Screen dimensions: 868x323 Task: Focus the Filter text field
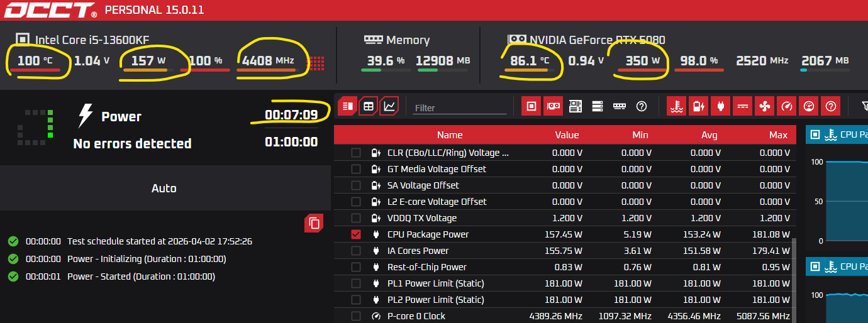click(x=460, y=107)
